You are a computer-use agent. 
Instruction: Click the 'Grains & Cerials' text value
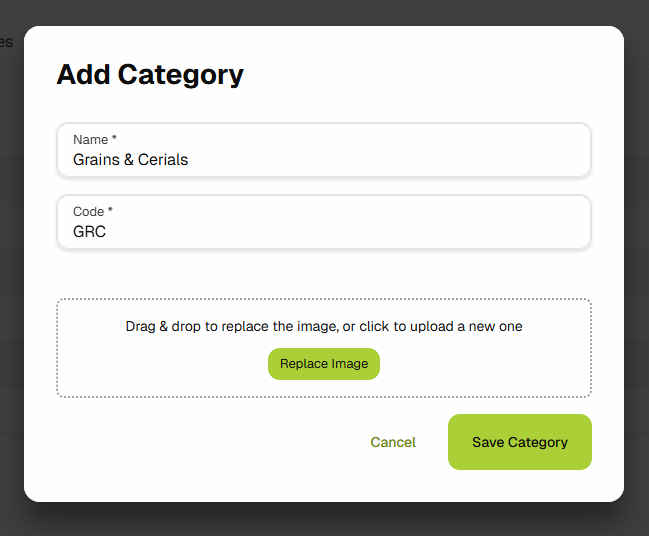point(130,159)
